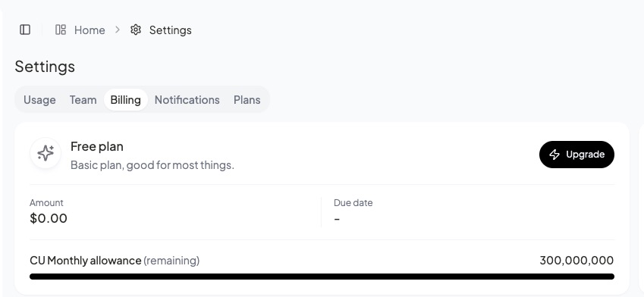The image size is (644, 297).
Task: Click the Settings page heading
Action: [x=45, y=66]
